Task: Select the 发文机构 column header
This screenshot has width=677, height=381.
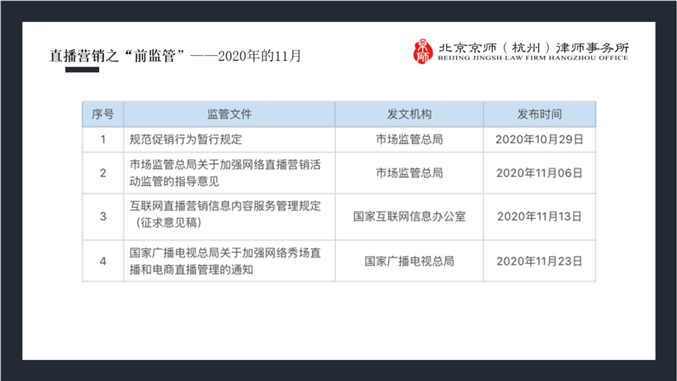Action: [409, 114]
